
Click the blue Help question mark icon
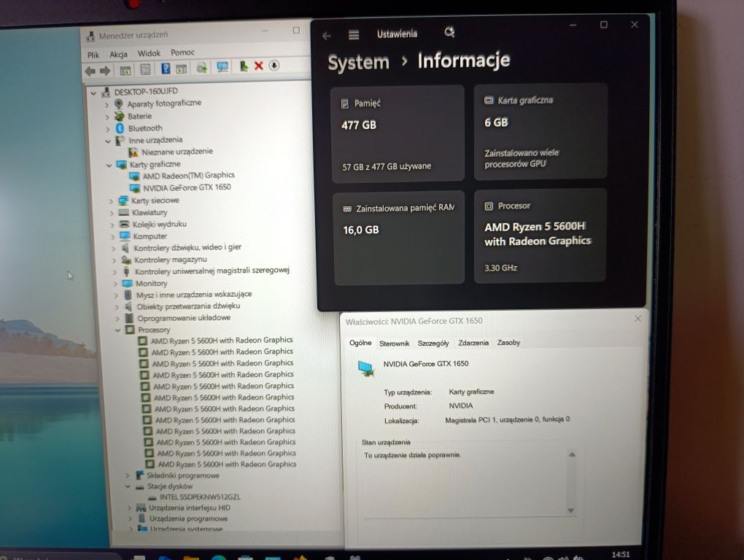[x=166, y=69]
